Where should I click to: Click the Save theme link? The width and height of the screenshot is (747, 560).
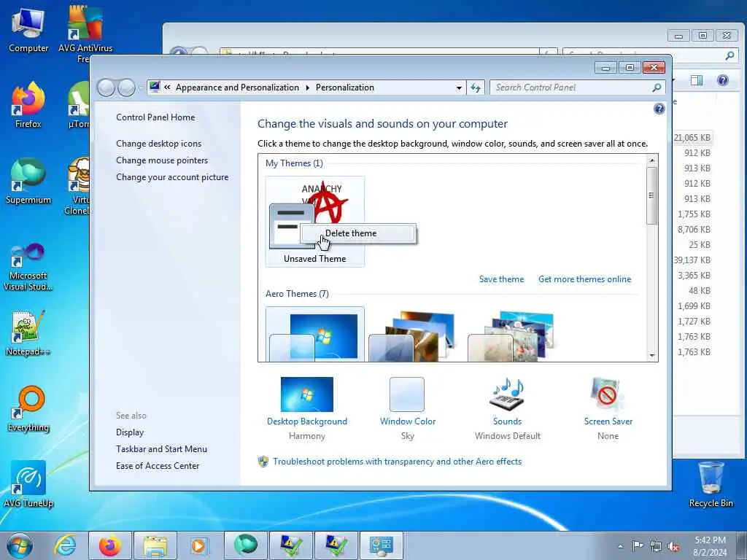pyautogui.click(x=501, y=279)
